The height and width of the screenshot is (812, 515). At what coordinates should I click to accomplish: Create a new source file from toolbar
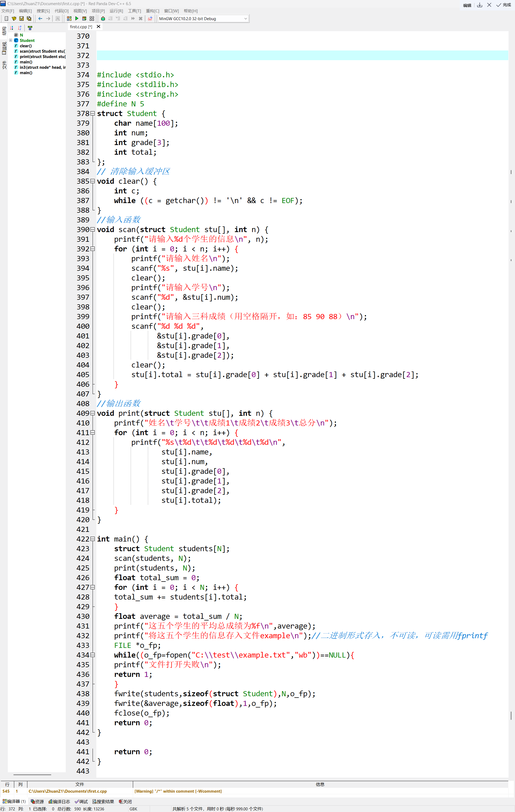6,19
